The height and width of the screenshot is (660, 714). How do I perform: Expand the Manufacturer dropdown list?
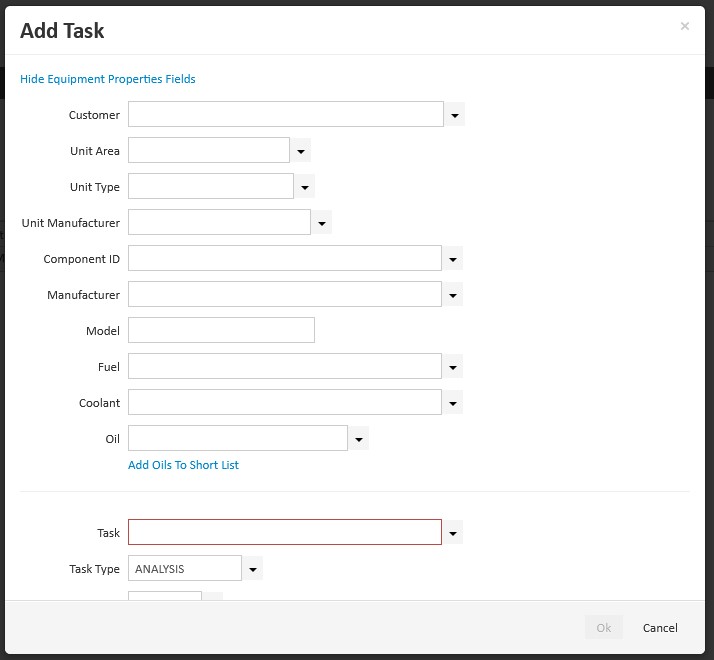[x=453, y=295]
